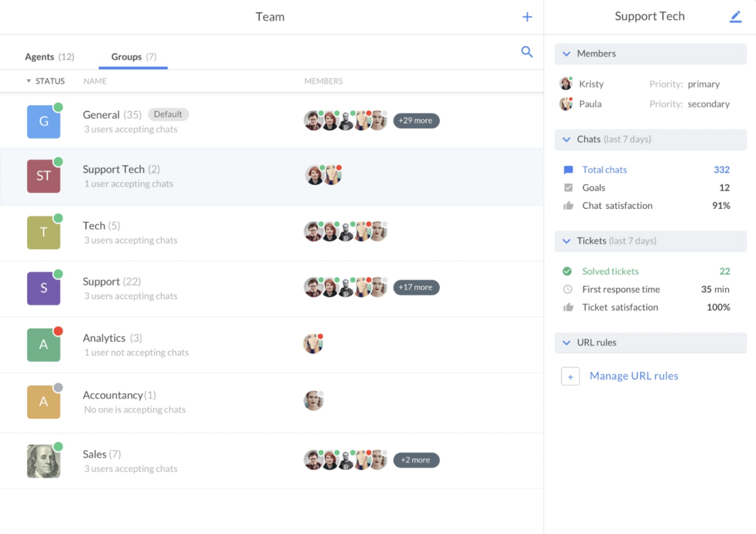Click the Accountancy member avatar
Screen dimensions: 756x534
click(x=313, y=401)
